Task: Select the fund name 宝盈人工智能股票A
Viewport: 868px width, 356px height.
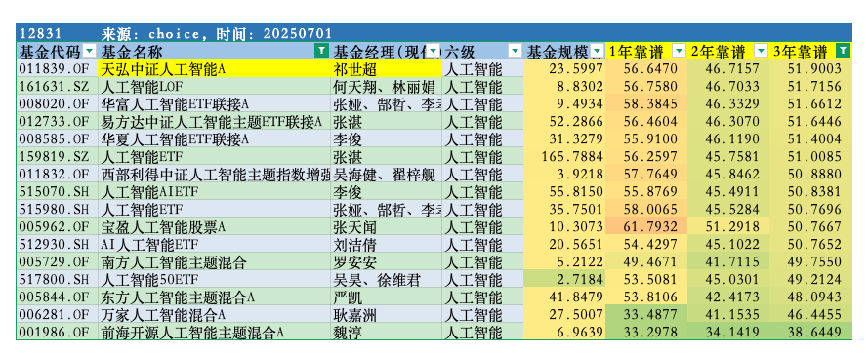Action: coord(215,226)
